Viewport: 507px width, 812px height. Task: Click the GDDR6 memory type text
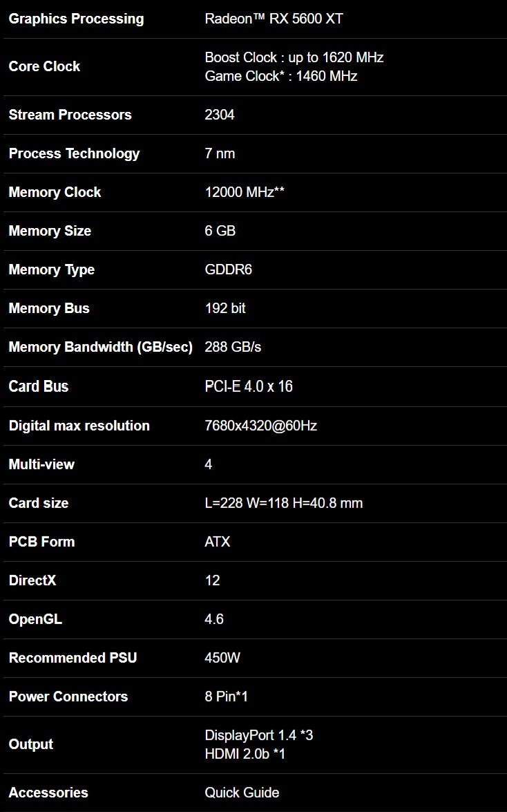click(228, 270)
